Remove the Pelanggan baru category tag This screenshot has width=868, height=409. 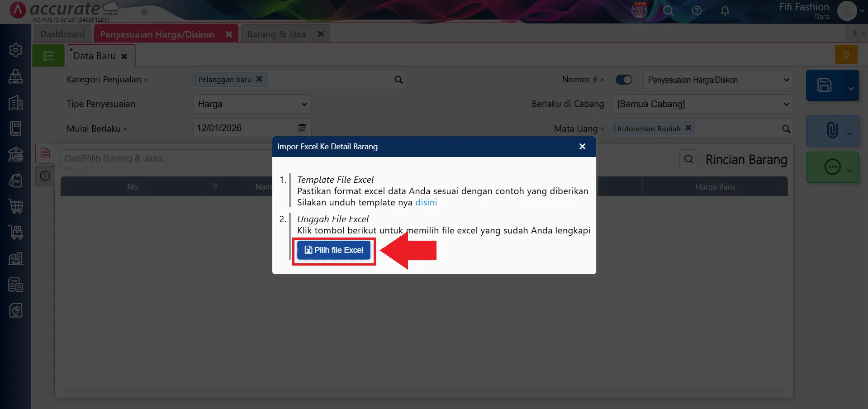[x=259, y=79]
